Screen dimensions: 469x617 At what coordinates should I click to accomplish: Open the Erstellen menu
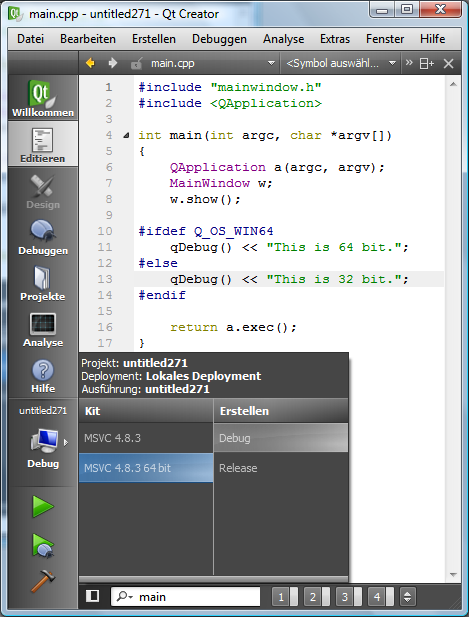154,39
